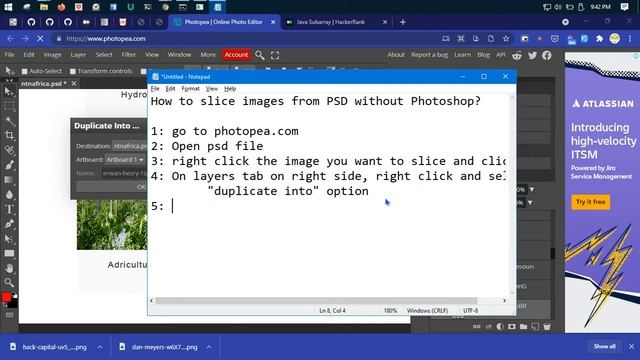Open the Notepad View menu

pyautogui.click(x=211, y=89)
